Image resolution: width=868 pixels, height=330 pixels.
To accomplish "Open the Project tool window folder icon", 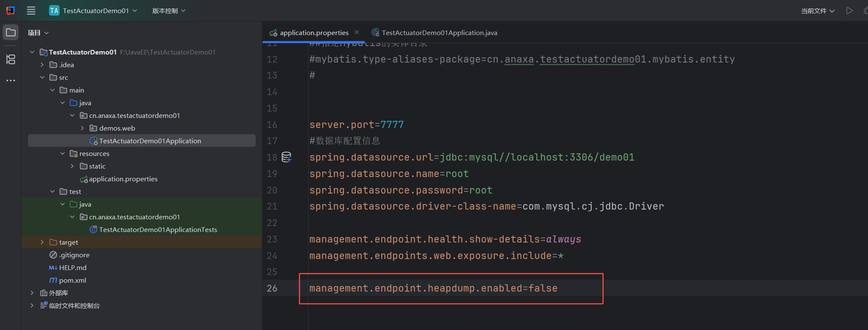I will tap(11, 33).
